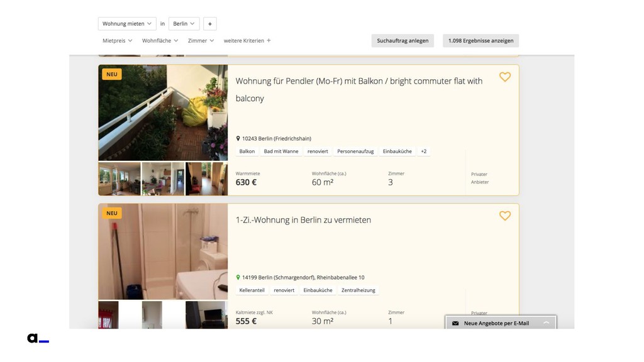Click NEU badge on the 1-Zi.-Wohnung listing
Viewport: 644px width, 362px height.
coord(112,213)
